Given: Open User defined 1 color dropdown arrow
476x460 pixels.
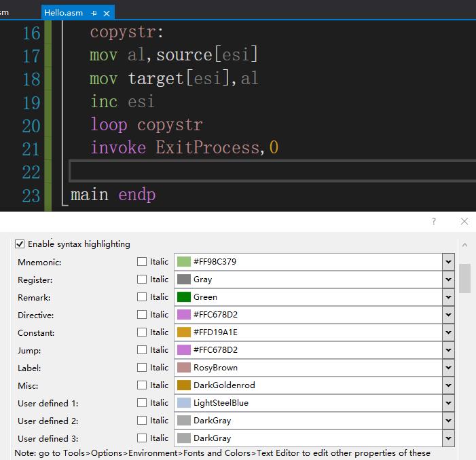Looking at the screenshot, I should point(448,403).
